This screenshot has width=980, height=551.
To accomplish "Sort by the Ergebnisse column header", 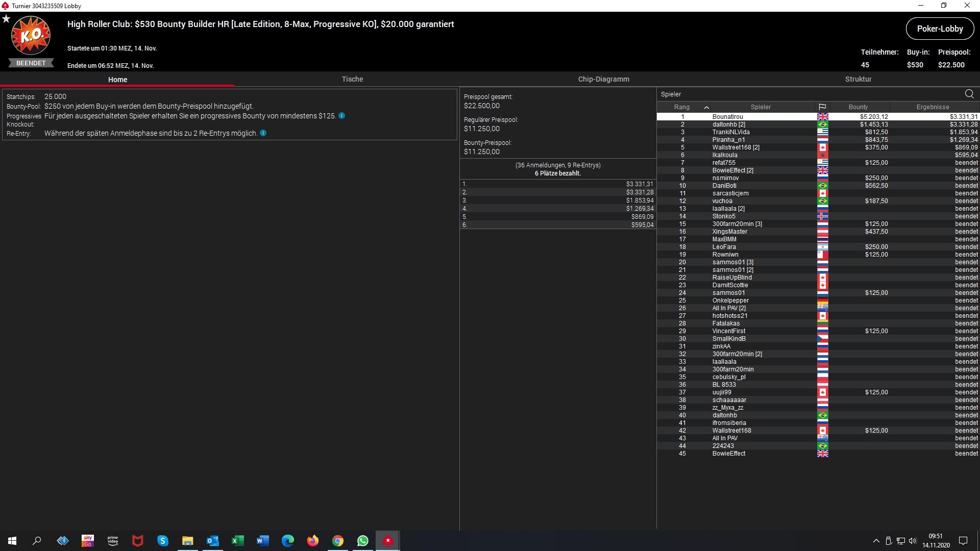I will pos(933,107).
